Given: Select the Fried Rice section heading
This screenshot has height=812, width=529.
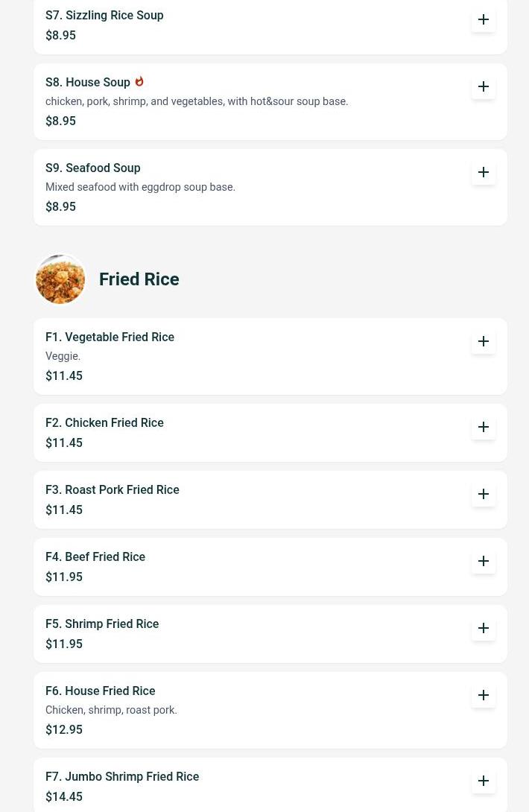Looking at the screenshot, I should pyautogui.click(x=139, y=279).
